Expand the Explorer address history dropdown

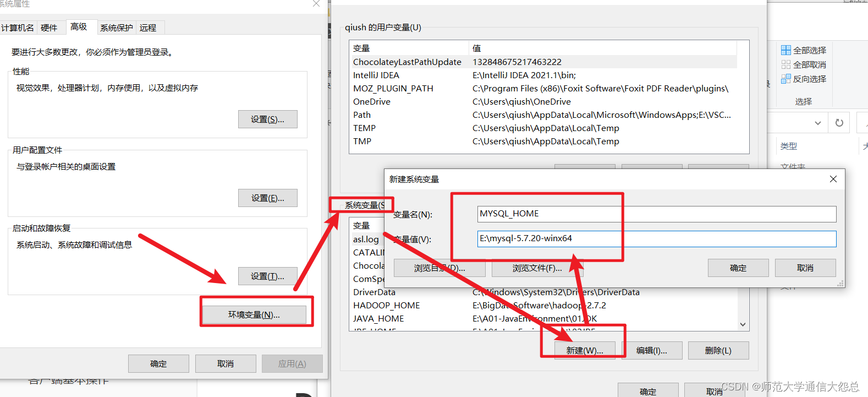[818, 123]
